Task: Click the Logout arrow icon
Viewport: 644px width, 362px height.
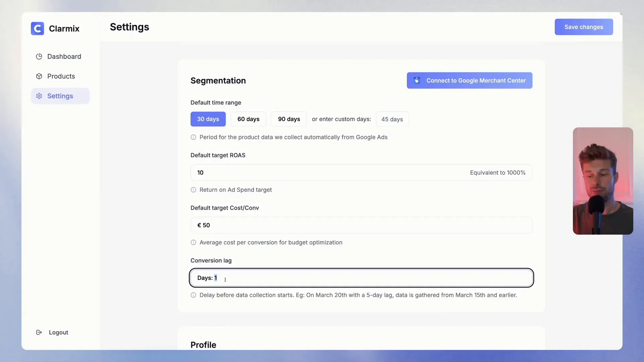Action: [39, 332]
